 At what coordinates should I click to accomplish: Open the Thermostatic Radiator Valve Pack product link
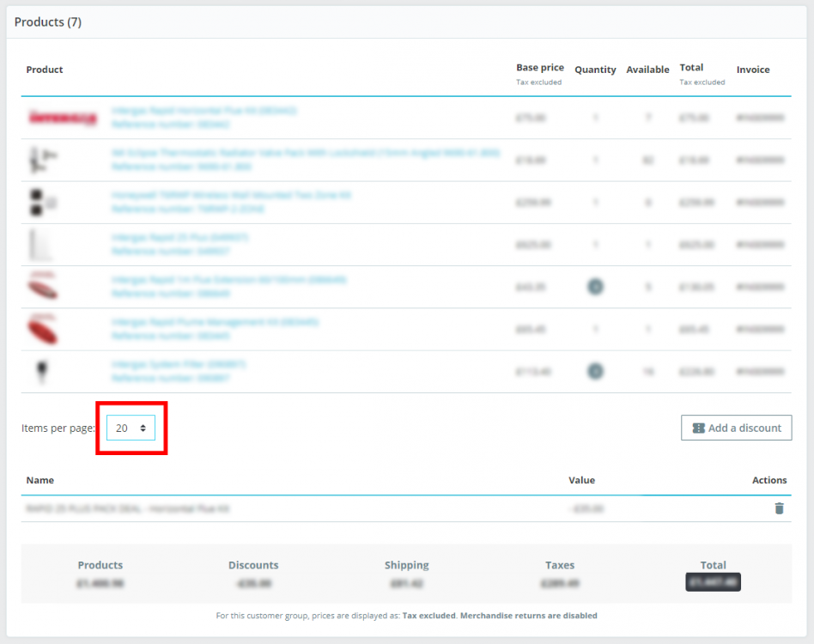coord(306,153)
